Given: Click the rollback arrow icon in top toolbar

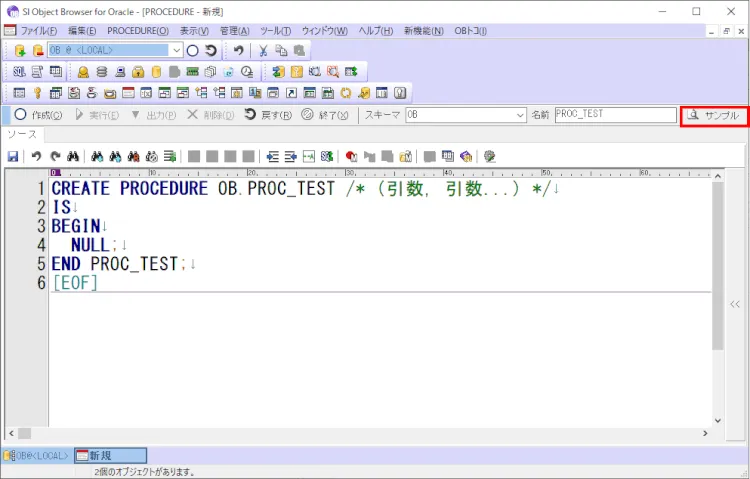Looking at the screenshot, I should click(210, 50).
